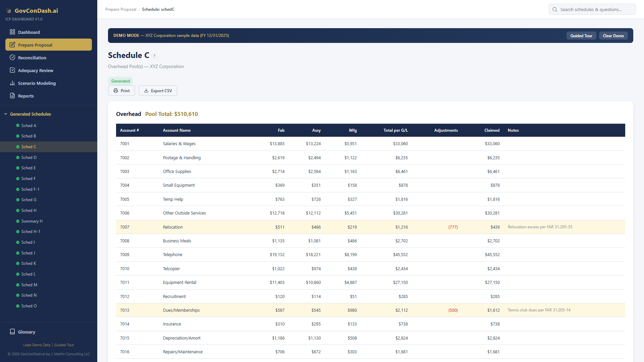Image resolution: width=644 pixels, height=362 pixels.
Task: Select Summary H schedule
Action: tap(32, 221)
